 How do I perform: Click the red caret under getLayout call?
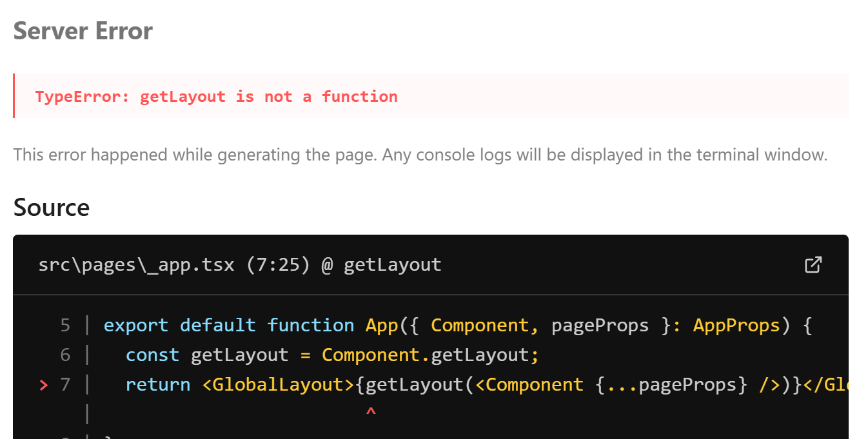[371, 413]
